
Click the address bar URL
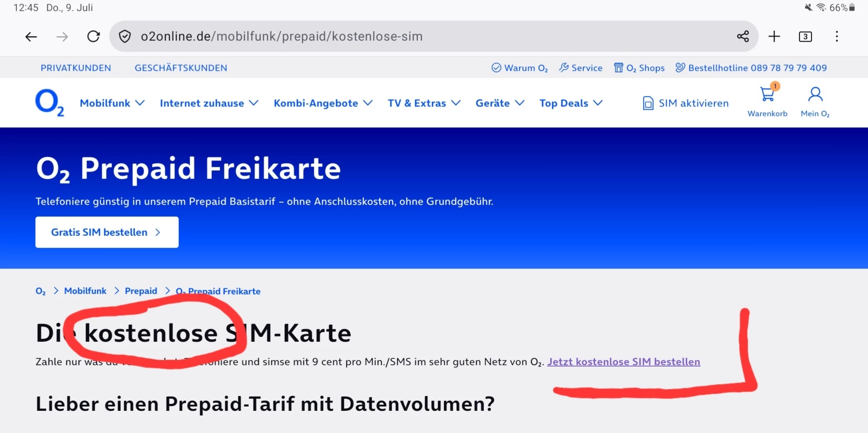pos(282,36)
